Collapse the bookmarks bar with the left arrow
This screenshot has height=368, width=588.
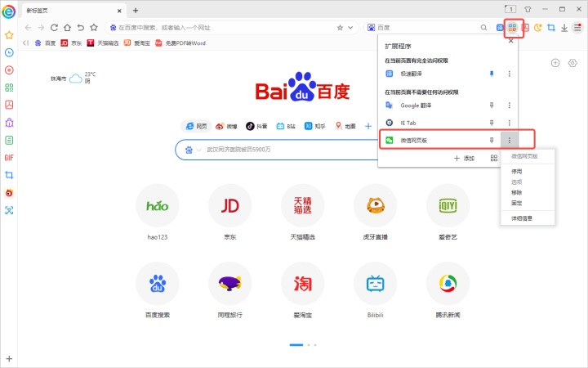(x=25, y=43)
